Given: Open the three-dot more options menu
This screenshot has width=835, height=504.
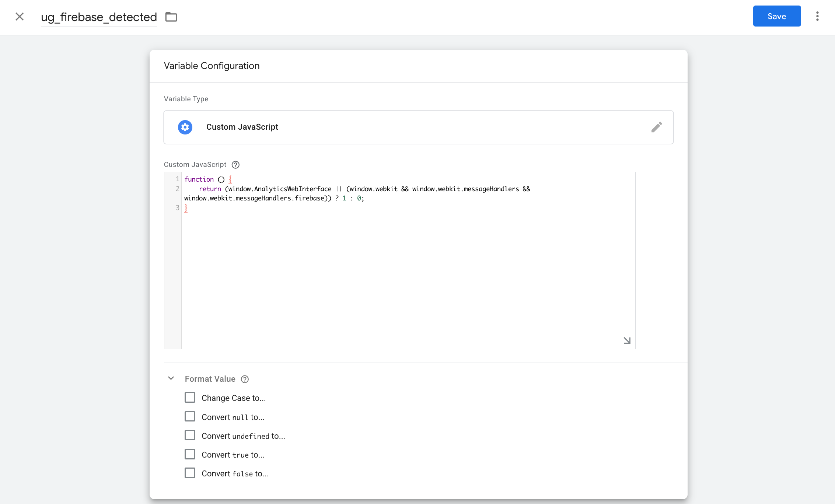Looking at the screenshot, I should (817, 16).
